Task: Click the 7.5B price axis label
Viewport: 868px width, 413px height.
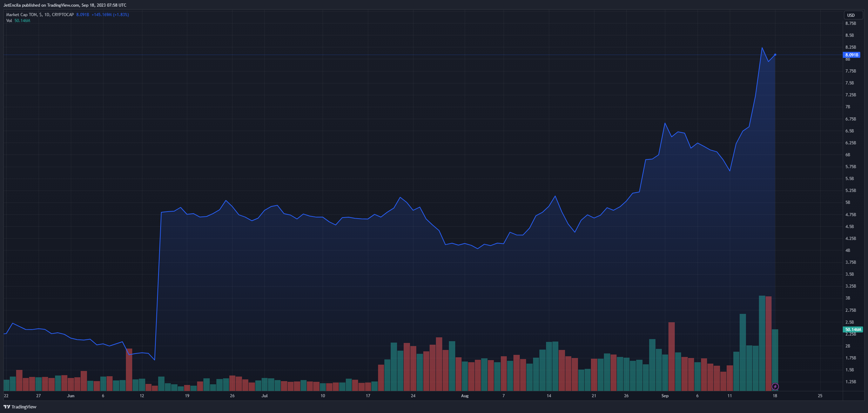Action: tap(850, 83)
